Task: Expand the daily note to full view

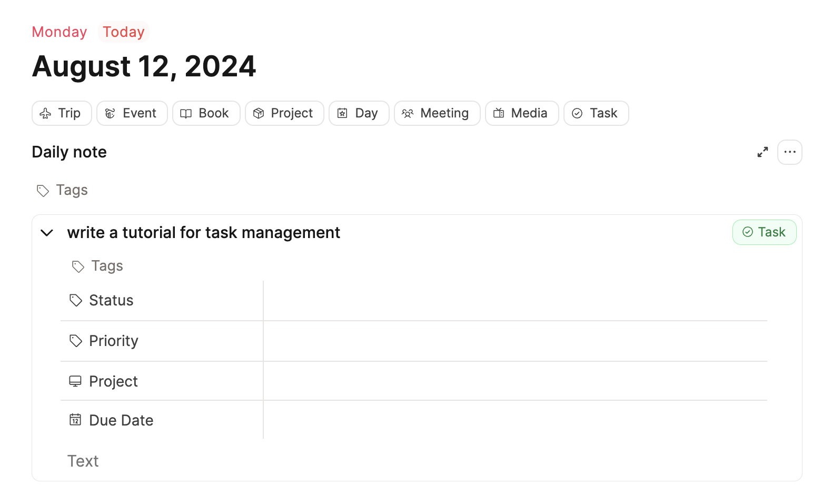Action: (x=762, y=152)
